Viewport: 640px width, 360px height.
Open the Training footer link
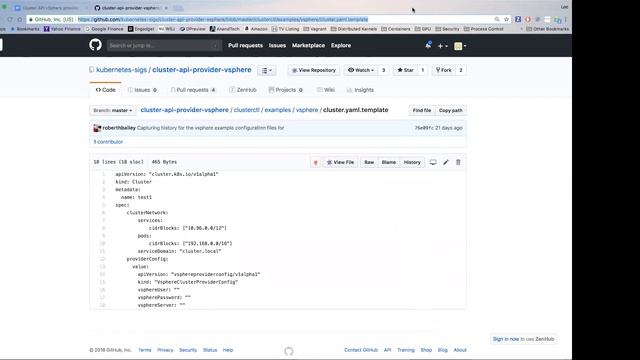[406, 350]
